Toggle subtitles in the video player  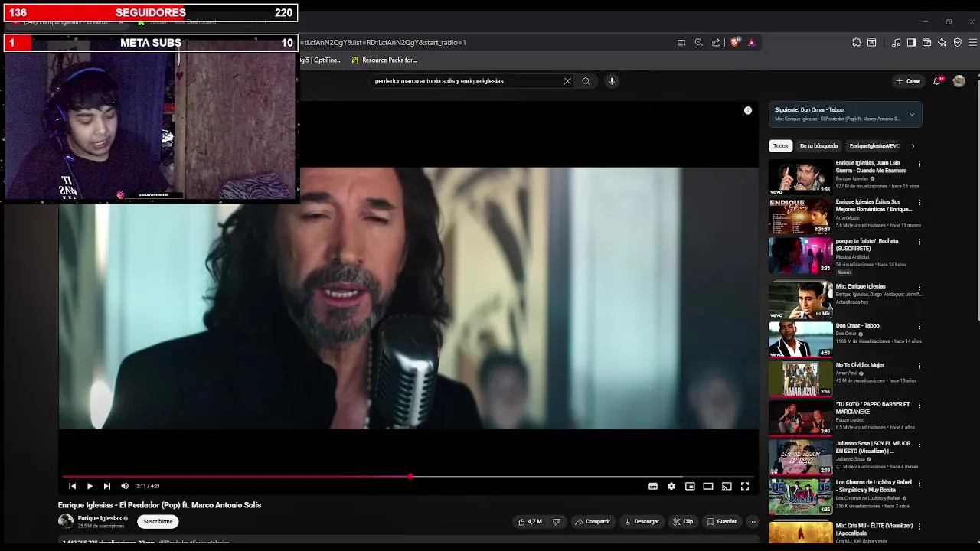[x=653, y=486]
